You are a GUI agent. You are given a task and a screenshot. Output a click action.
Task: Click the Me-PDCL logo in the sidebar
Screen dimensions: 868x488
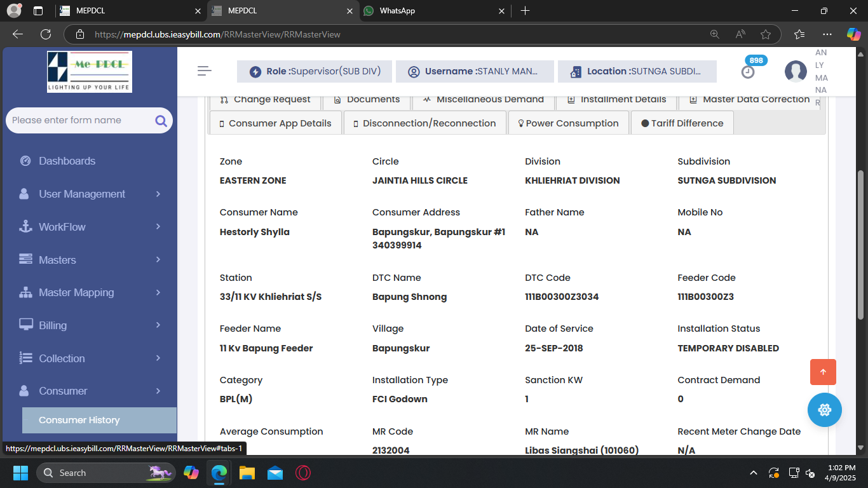(x=90, y=72)
